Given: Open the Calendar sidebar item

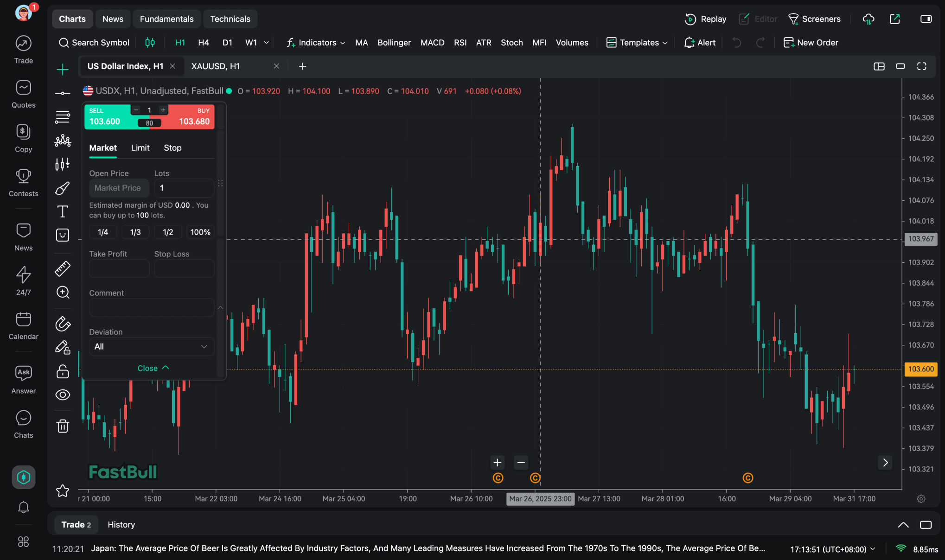Looking at the screenshot, I should tap(23, 325).
